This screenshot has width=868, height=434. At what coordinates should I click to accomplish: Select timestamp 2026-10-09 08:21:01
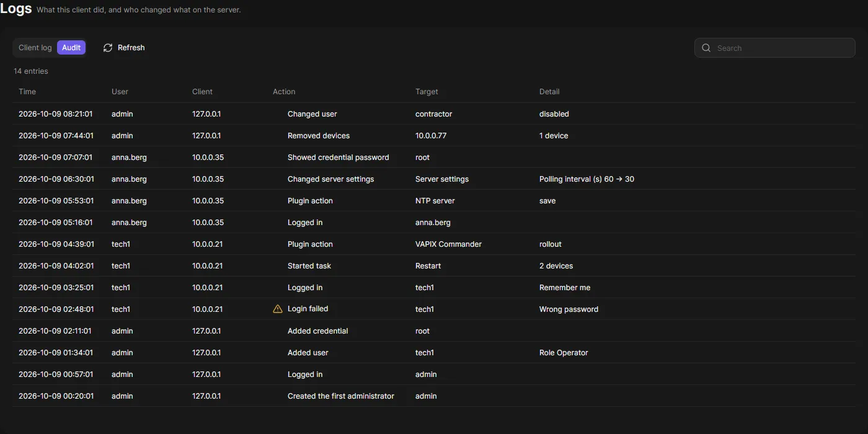pos(56,114)
